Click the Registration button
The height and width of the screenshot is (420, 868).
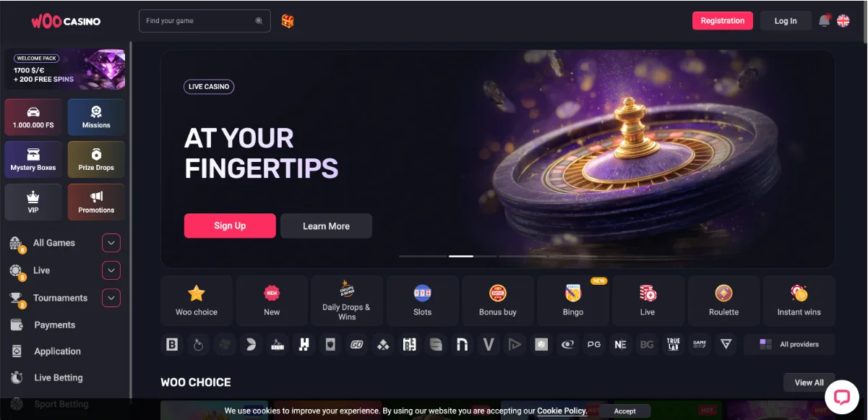pyautogui.click(x=723, y=21)
